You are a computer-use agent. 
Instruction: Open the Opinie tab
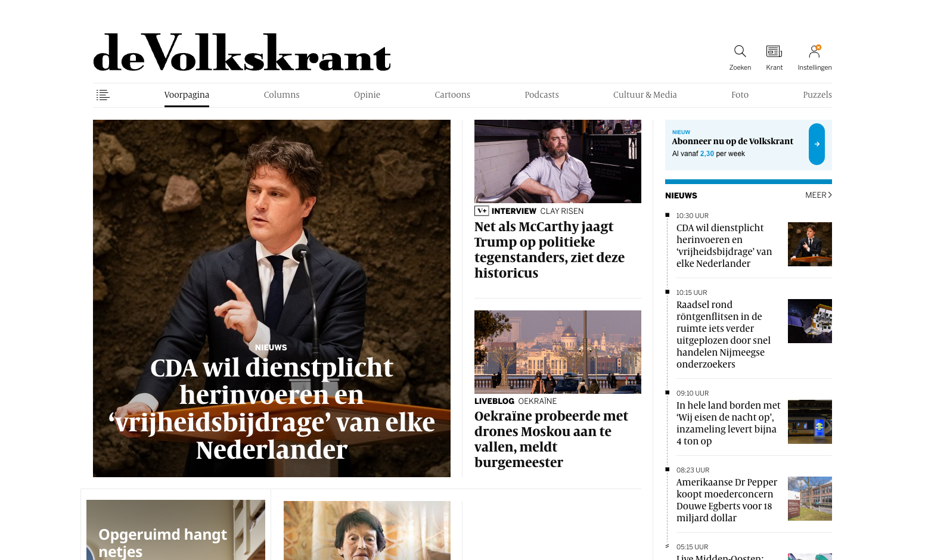click(367, 95)
